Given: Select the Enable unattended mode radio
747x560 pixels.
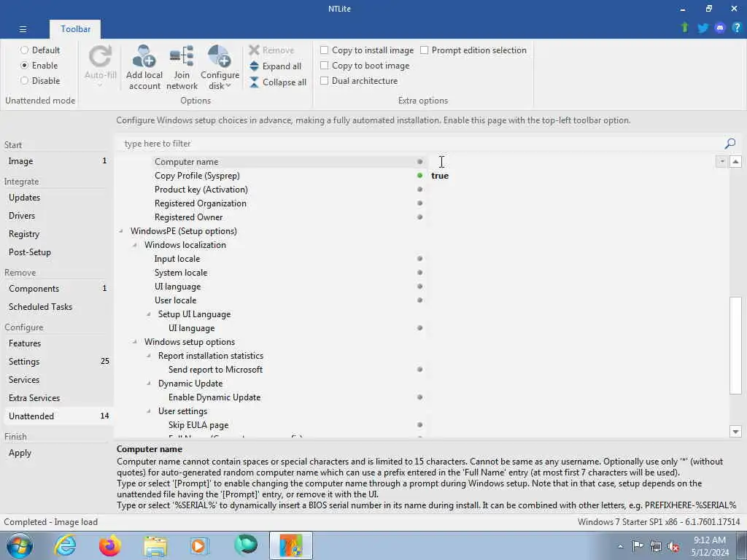Looking at the screenshot, I should [24, 65].
